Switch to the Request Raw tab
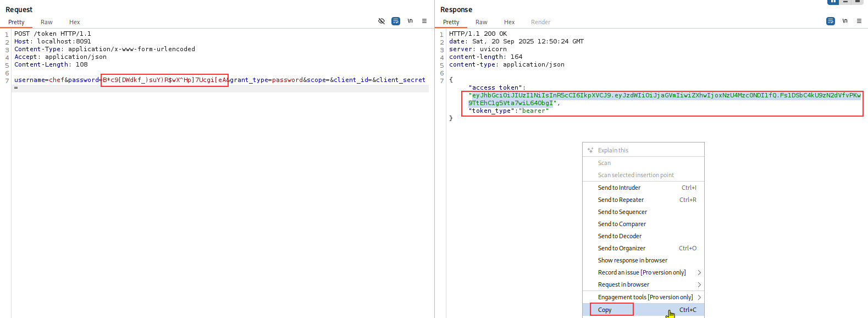The height and width of the screenshot is (318, 868). (x=47, y=22)
